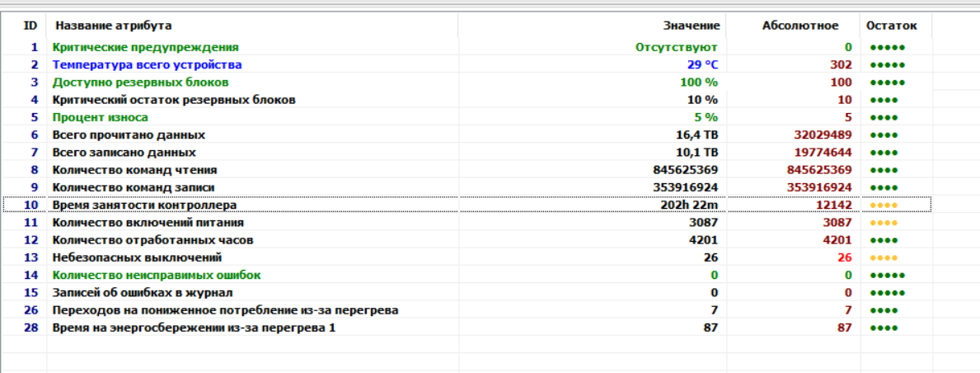Select row Всего прочитано данных

467,135
